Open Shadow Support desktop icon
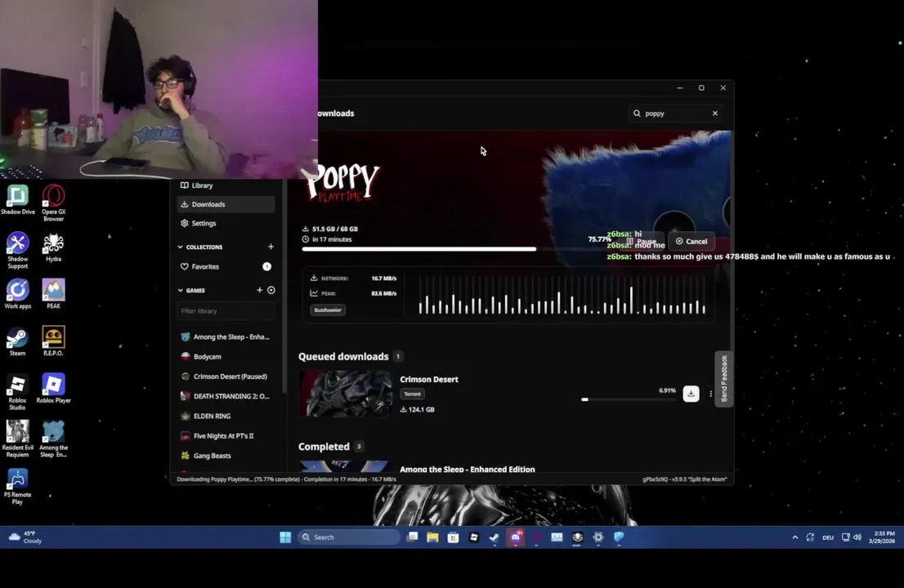 point(17,251)
